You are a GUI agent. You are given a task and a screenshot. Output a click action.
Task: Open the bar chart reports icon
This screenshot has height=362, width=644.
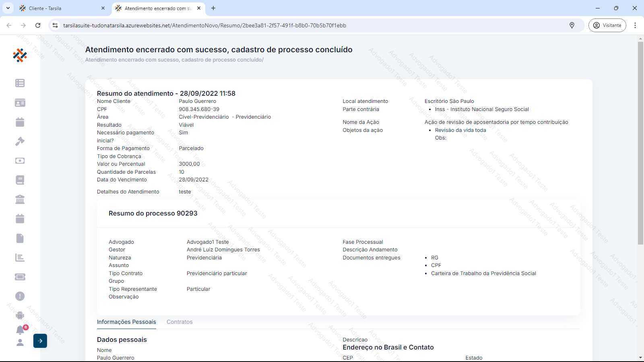click(20, 257)
